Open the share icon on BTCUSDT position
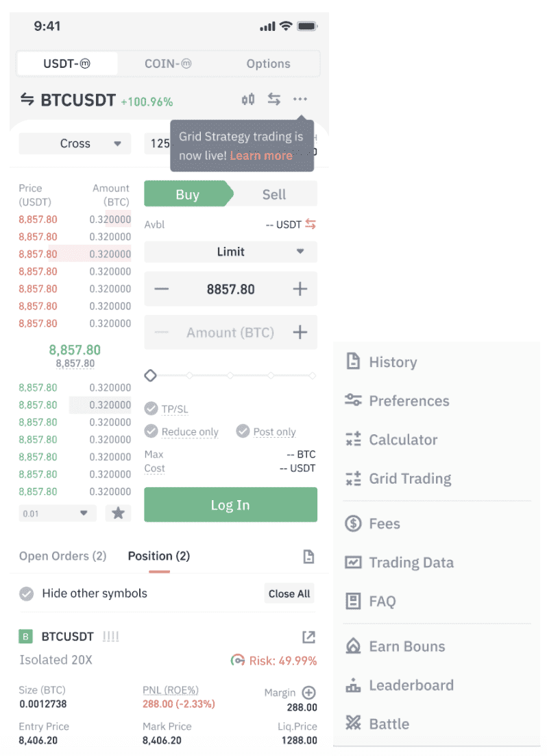 308,637
